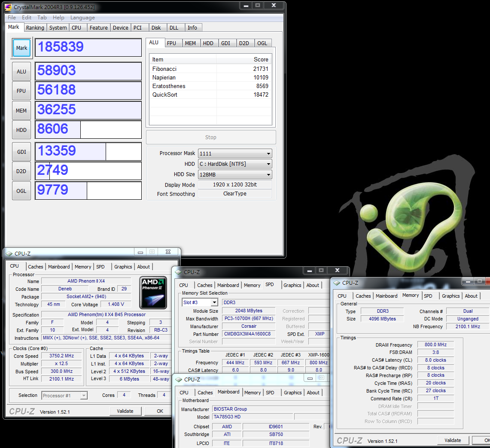Image resolution: width=490 pixels, height=448 pixels.
Task: Open Graphics tab in CPU-Z Mainboard window
Action: coord(293,392)
